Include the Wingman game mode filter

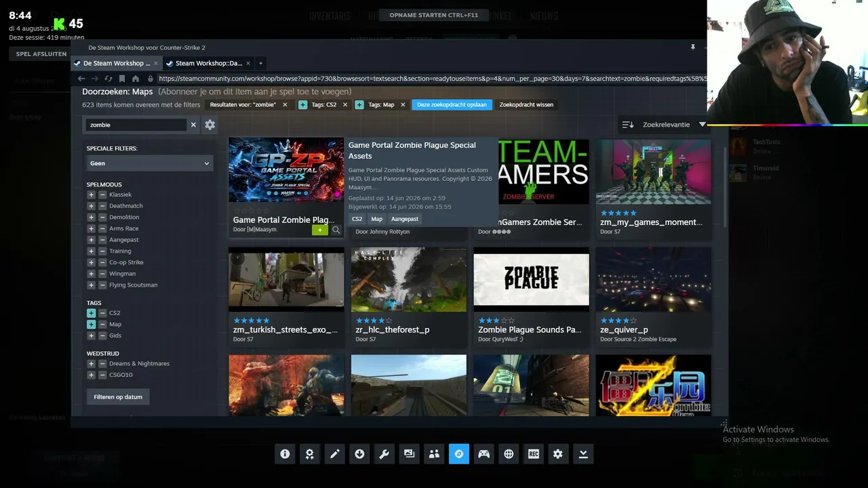[91, 274]
